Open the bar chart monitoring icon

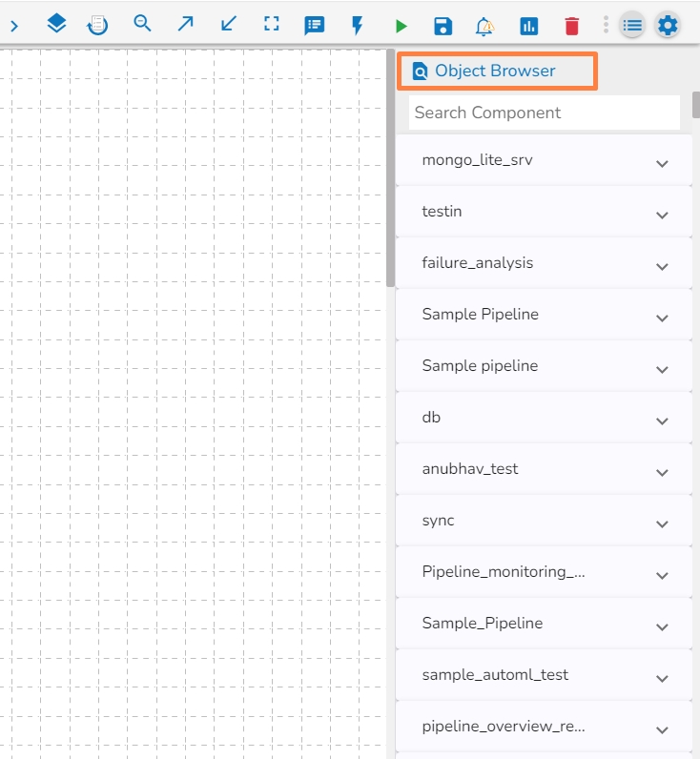click(x=528, y=26)
